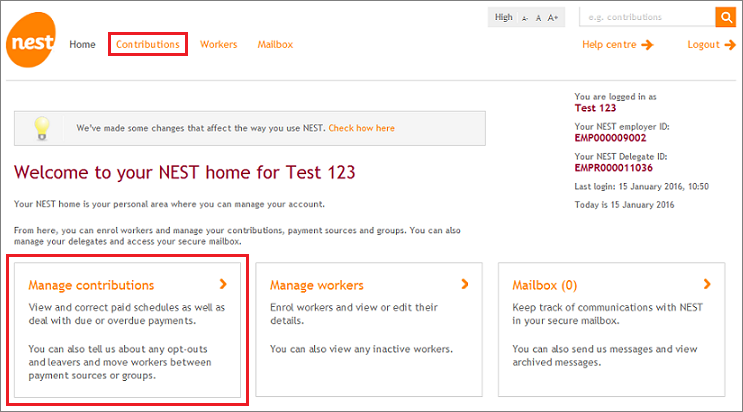The width and height of the screenshot is (743, 412).
Task: Click arrow icon next to Help centre
Action: click(647, 45)
